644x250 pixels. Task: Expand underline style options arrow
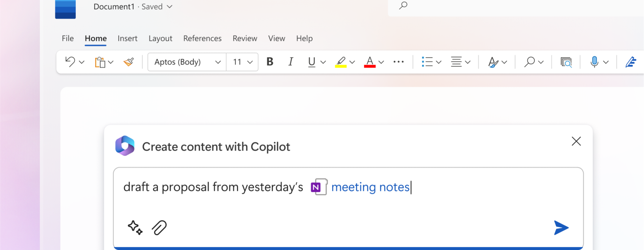click(x=323, y=62)
